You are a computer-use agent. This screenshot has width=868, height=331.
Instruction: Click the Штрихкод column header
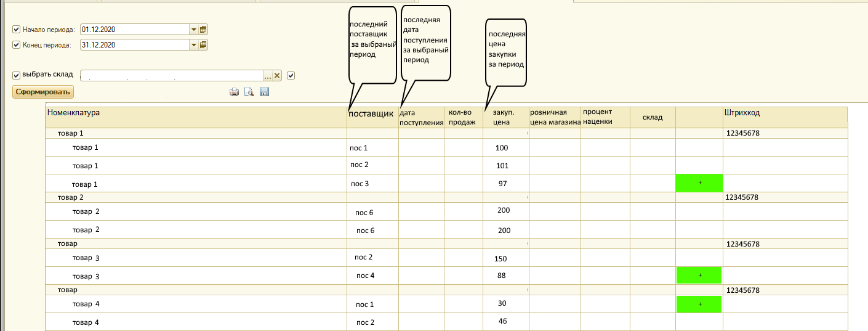[742, 113]
